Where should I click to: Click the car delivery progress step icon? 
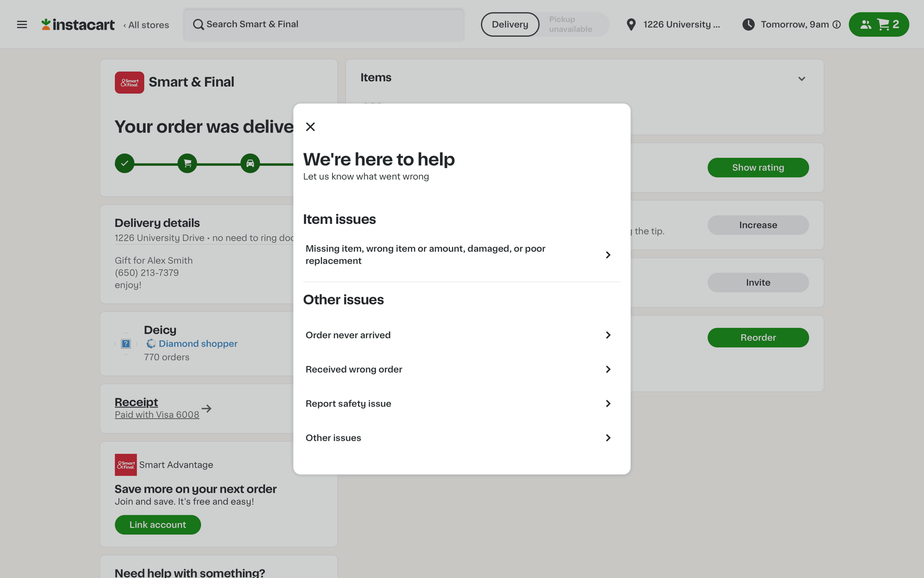click(x=250, y=163)
